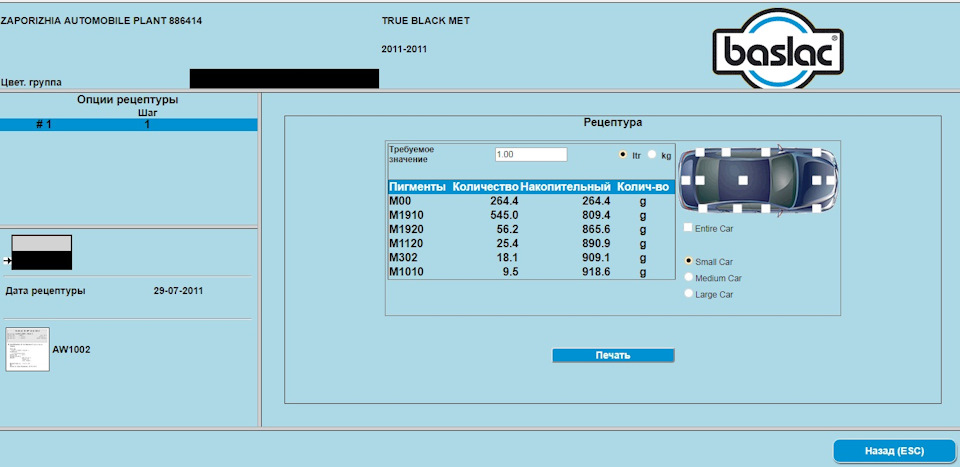Choose the Small Car option
The width and height of the screenshot is (960, 467).
click(x=689, y=261)
